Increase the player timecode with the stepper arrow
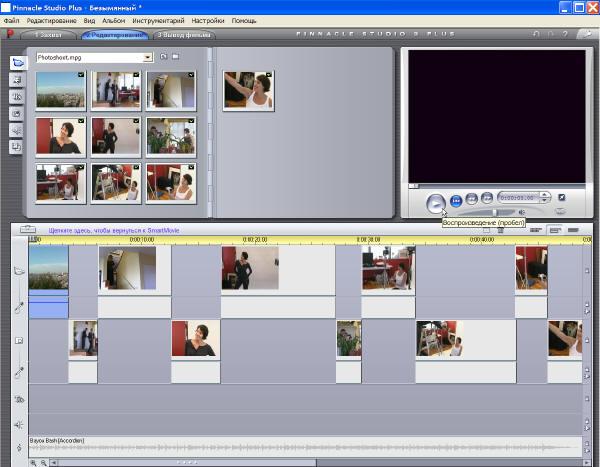The width and height of the screenshot is (600, 467). point(544,195)
